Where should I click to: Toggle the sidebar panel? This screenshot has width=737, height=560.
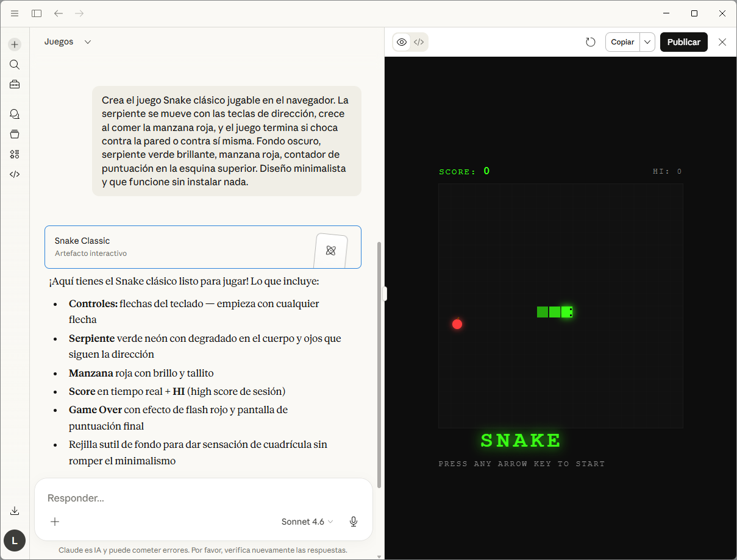click(x=37, y=13)
